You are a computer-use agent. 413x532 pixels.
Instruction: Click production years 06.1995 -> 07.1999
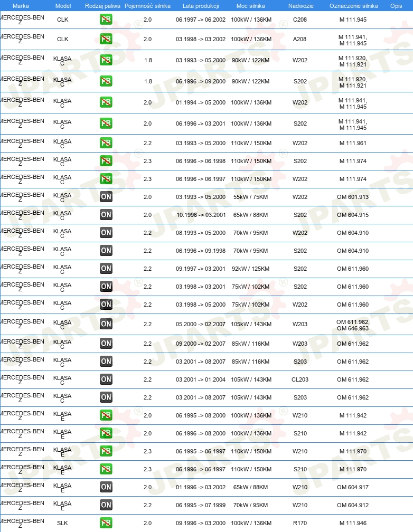[201, 505]
